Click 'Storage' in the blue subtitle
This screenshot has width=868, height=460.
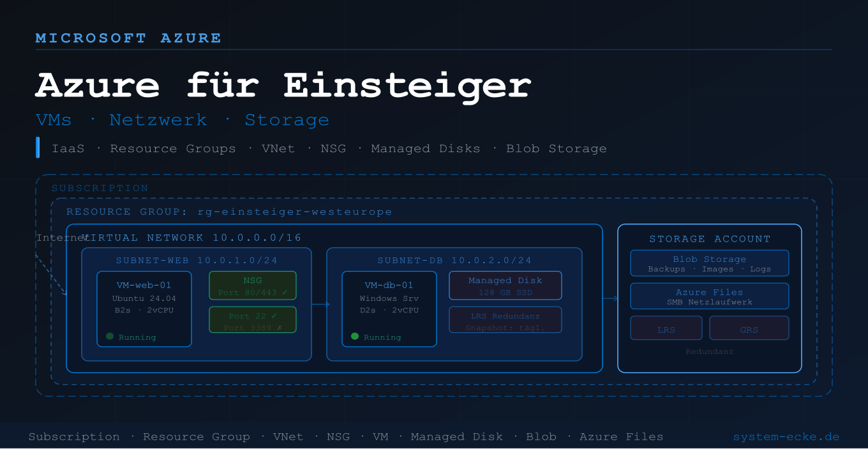(287, 120)
